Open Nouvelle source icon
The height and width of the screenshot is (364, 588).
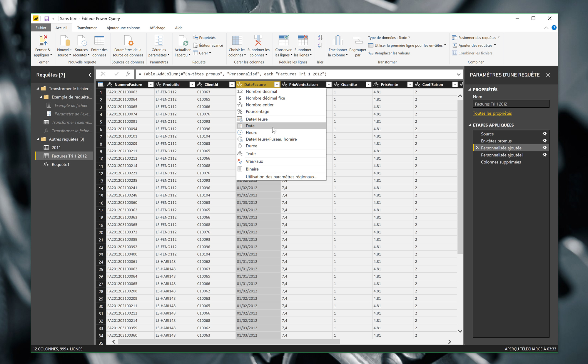click(x=64, y=40)
